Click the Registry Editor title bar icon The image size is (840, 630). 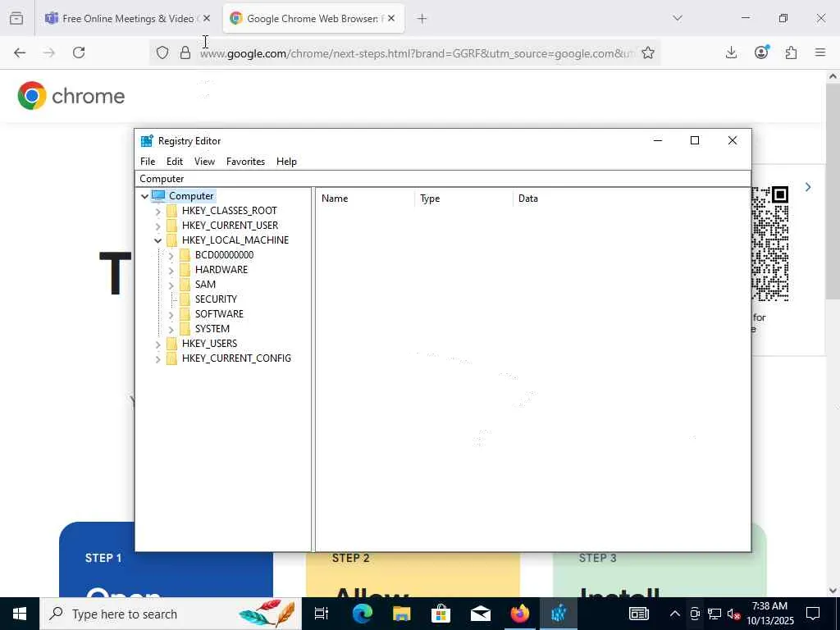click(x=147, y=141)
